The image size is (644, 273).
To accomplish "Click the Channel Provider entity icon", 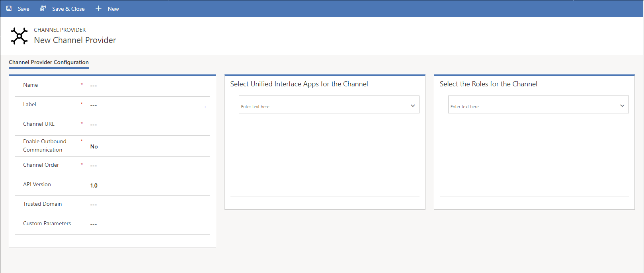I will pyautogui.click(x=19, y=36).
